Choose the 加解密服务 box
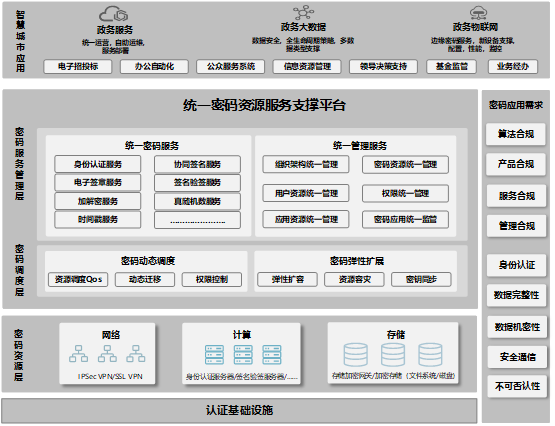Viewport: 555px width, 426px height. tap(98, 201)
